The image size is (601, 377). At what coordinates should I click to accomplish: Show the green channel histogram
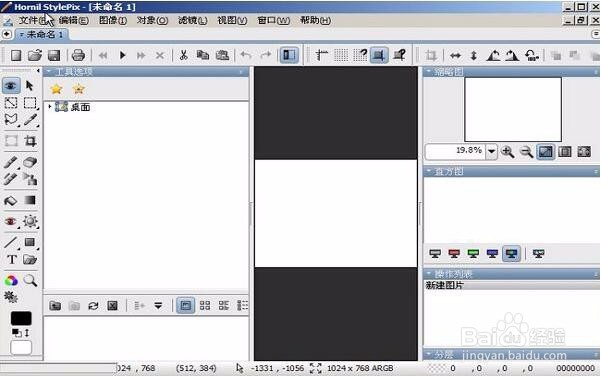pyautogui.click(x=473, y=254)
